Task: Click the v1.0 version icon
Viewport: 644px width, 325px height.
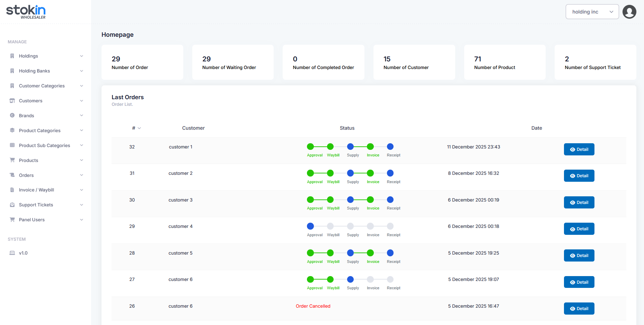Action: (x=12, y=253)
